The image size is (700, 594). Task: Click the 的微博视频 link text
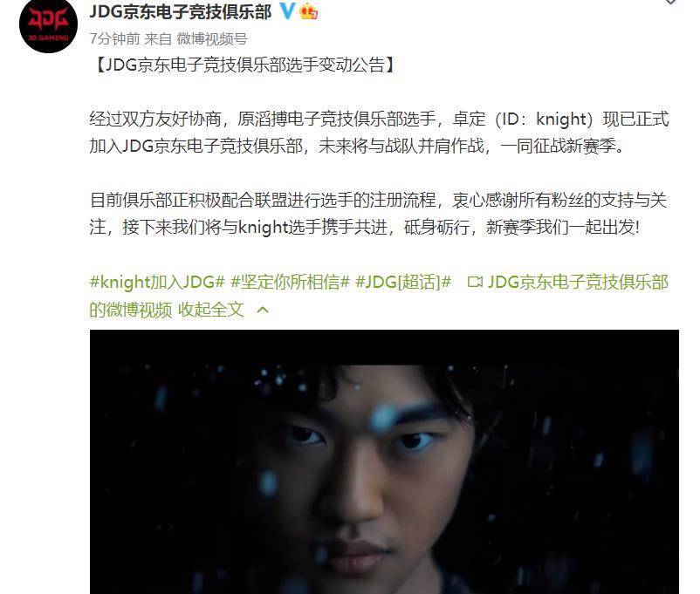pos(130,310)
